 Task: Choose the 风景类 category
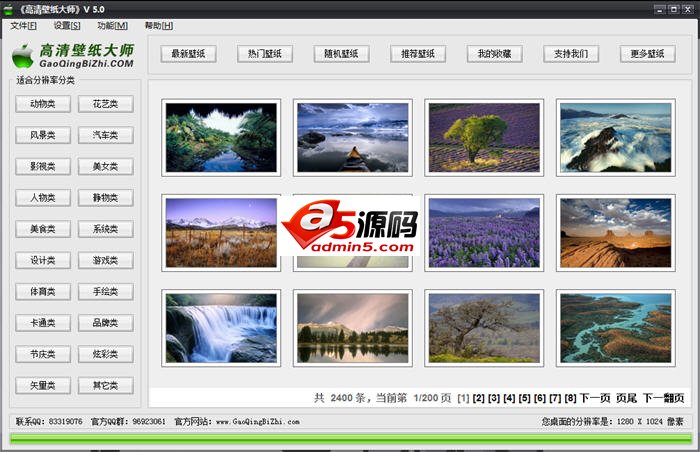click(43, 135)
